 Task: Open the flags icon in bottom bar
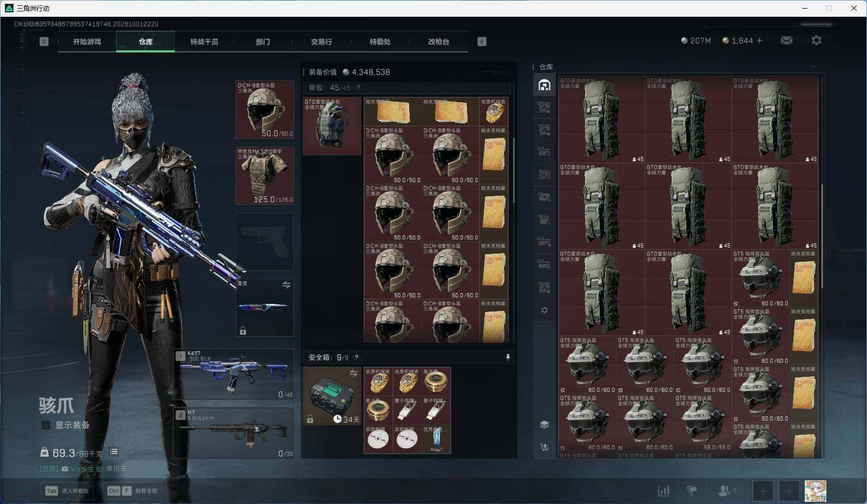point(692,490)
